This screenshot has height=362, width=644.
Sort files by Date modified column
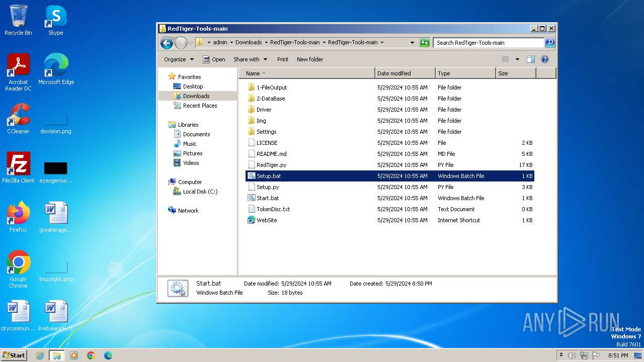click(x=405, y=73)
